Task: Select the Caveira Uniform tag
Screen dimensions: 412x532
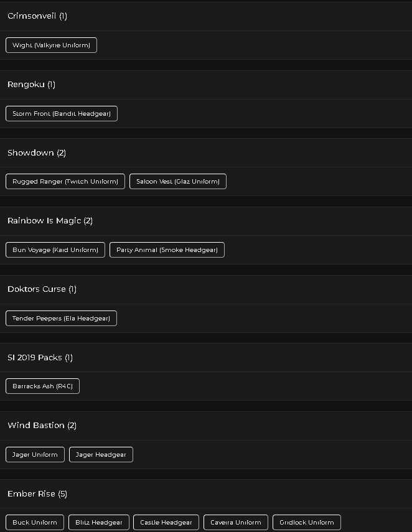Action: tap(235, 523)
